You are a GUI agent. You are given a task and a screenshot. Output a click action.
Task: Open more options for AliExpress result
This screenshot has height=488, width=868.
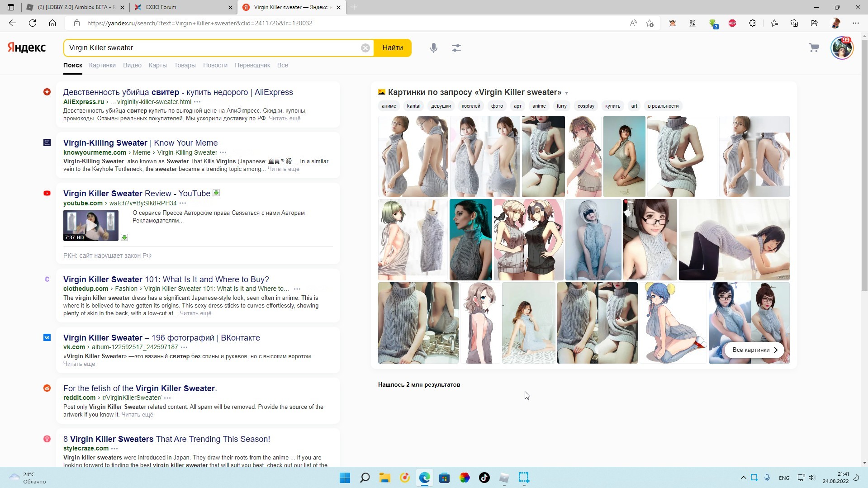(x=197, y=102)
